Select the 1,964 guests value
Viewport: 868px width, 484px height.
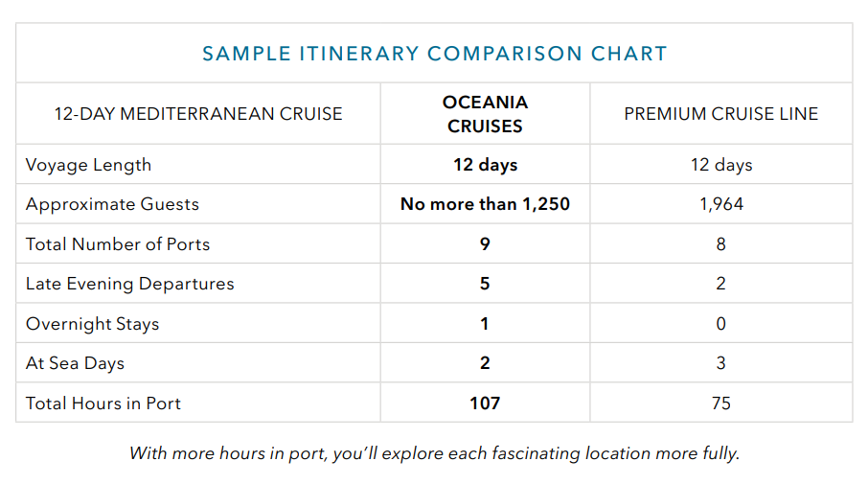pyautogui.click(x=720, y=204)
